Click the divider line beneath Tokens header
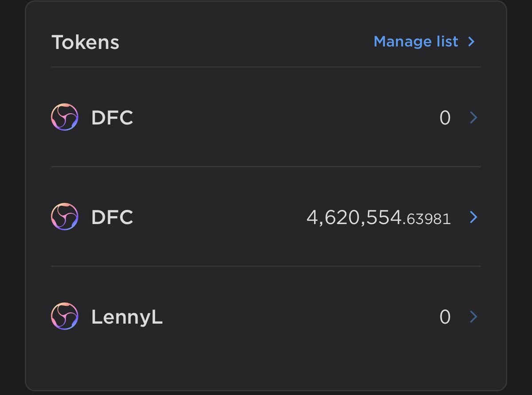This screenshot has width=532, height=395. point(266,67)
